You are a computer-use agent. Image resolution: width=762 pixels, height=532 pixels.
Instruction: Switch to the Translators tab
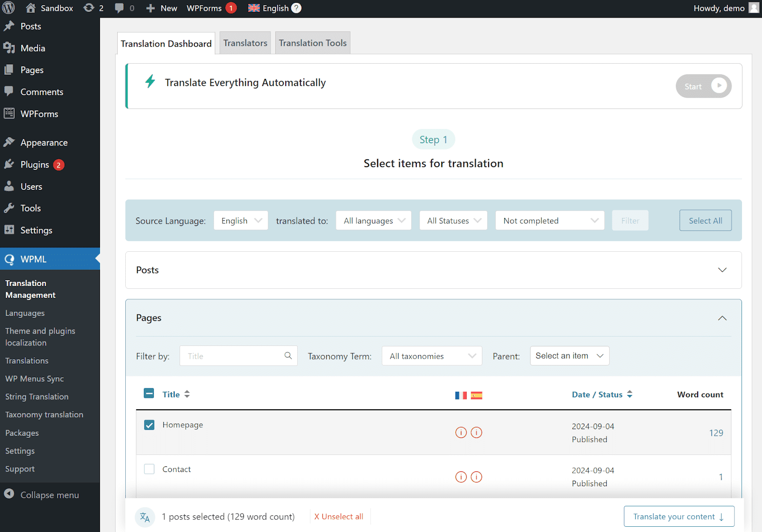click(245, 43)
